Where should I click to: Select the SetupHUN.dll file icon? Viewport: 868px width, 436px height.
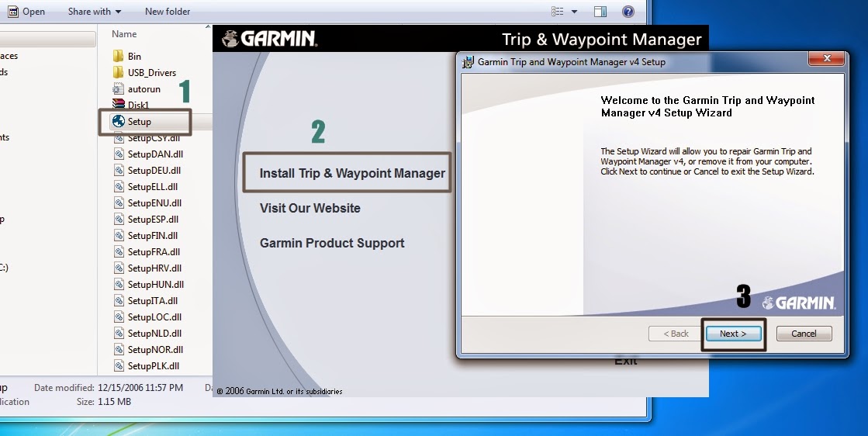pos(119,285)
